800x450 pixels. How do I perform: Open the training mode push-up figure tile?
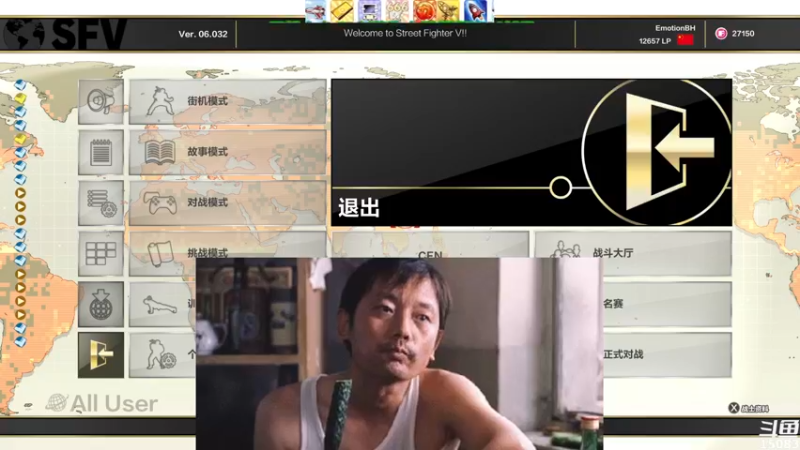(x=162, y=305)
